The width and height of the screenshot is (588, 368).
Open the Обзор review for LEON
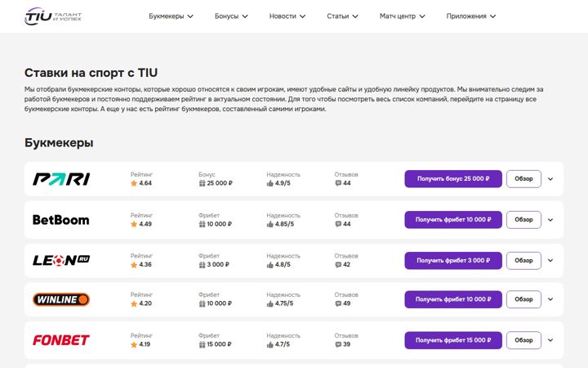point(523,260)
